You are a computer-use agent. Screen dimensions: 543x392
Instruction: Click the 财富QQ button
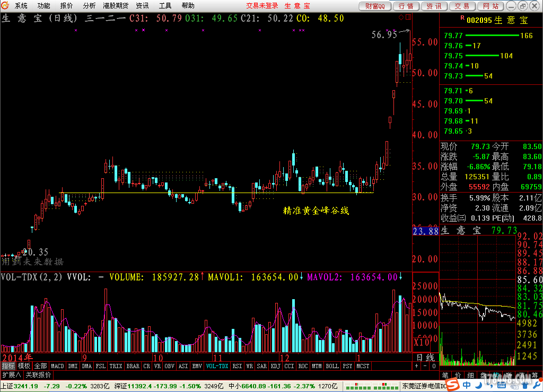tap(375, 6)
